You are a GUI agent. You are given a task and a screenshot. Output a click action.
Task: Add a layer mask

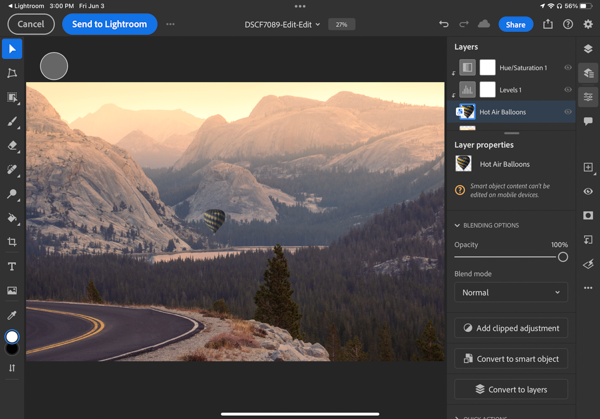(588, 215)
